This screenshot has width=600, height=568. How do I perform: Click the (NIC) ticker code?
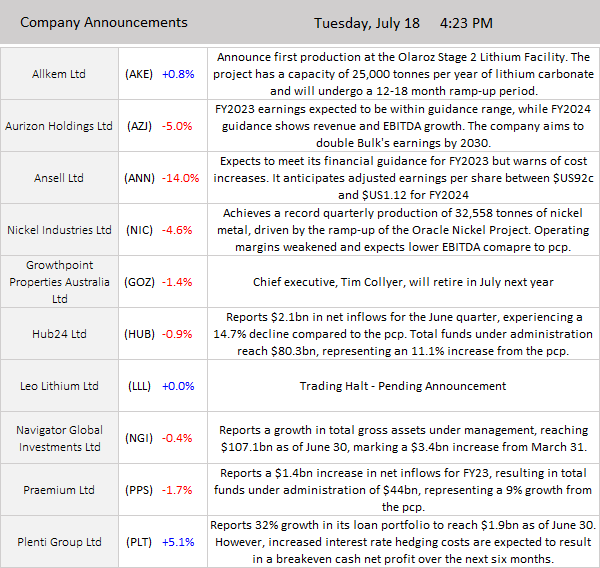139,230
